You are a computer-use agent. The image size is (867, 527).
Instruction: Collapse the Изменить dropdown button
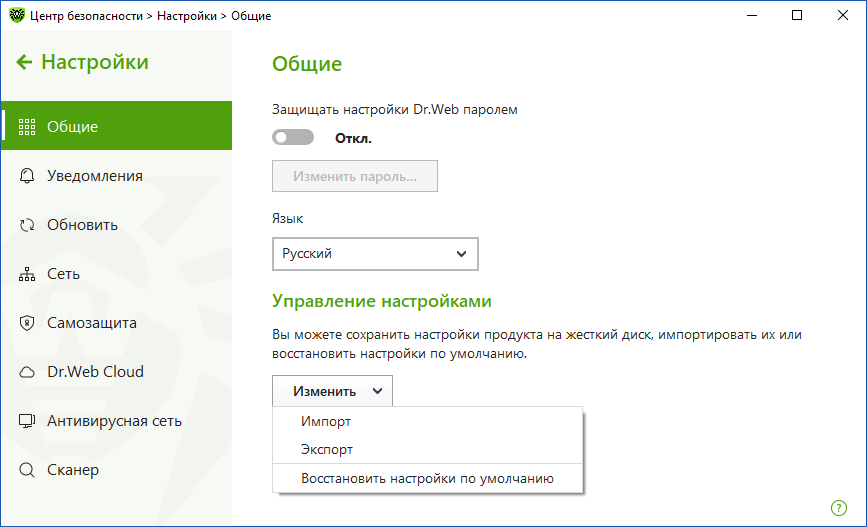(x=332, y=391)
